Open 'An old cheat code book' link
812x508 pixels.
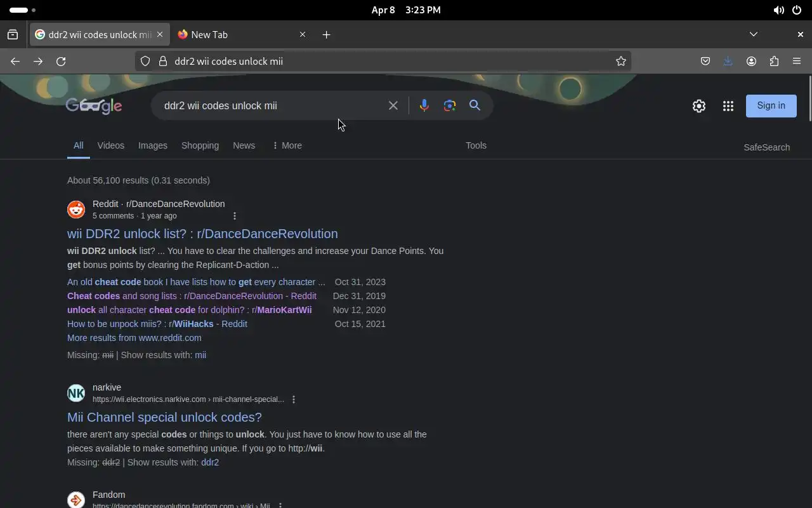[x=196, y=282]
